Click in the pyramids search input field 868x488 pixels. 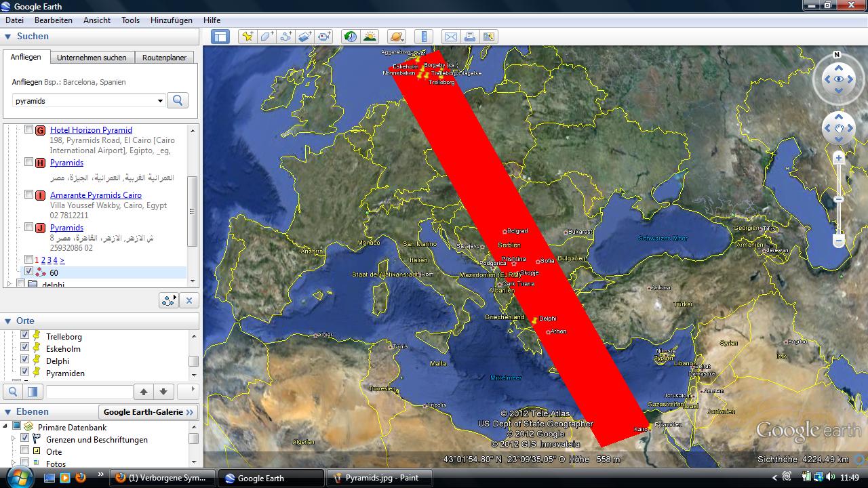pyautogui.click(x=84, y=101)
